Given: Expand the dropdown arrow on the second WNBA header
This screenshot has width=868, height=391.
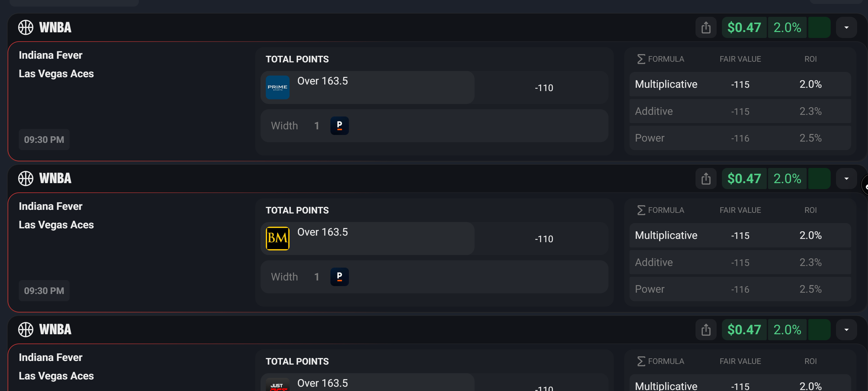Looking at the screenshot, I should click(847, 178).
